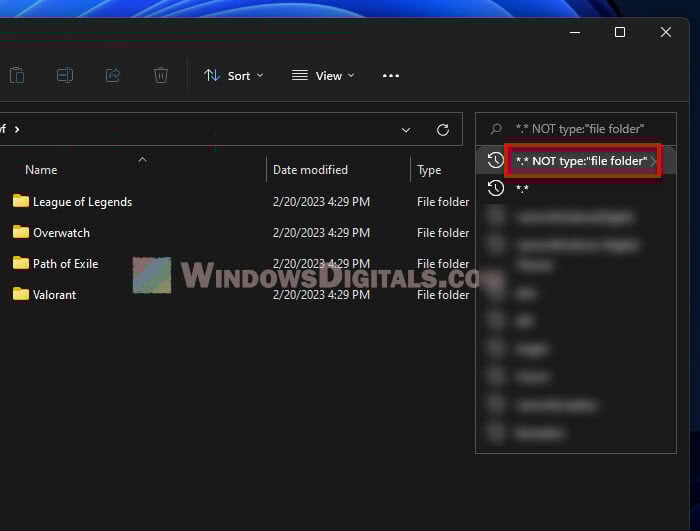Click the Paste clipboard icon
Image resolution: width=700 pixels, height=531 pixels.
point(17,75)
